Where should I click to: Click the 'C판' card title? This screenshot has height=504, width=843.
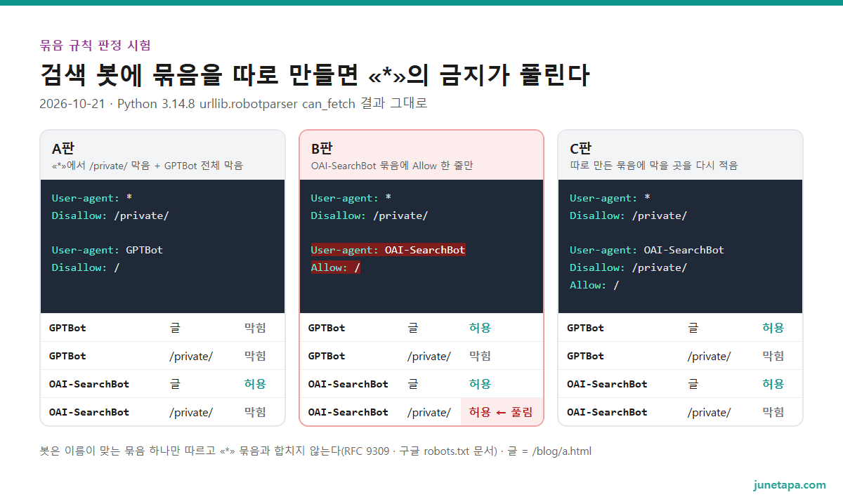[580, 149]
